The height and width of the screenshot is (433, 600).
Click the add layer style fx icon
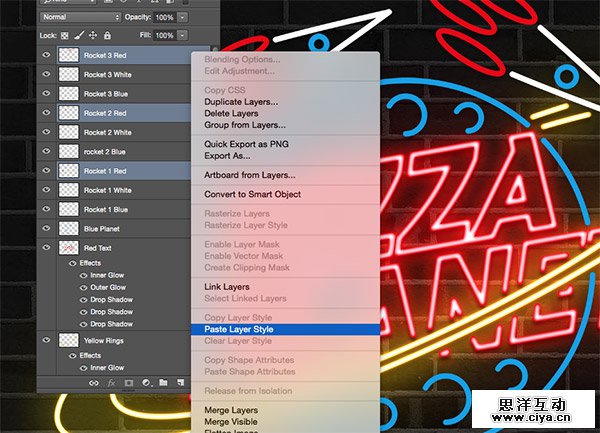tap(111, 381)
